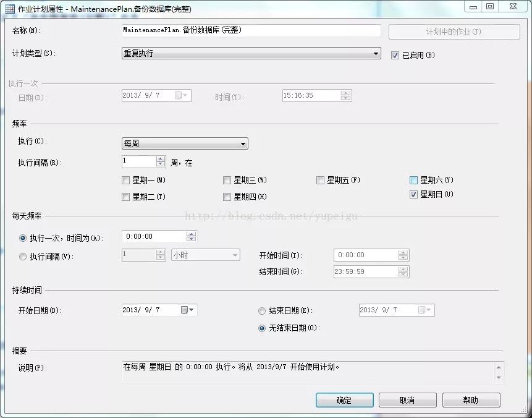Screen dimensions: 532x418
Task: Toggle the 已启用 enabled checkbox
Action: pyautogui.click(x=395, y=55)
